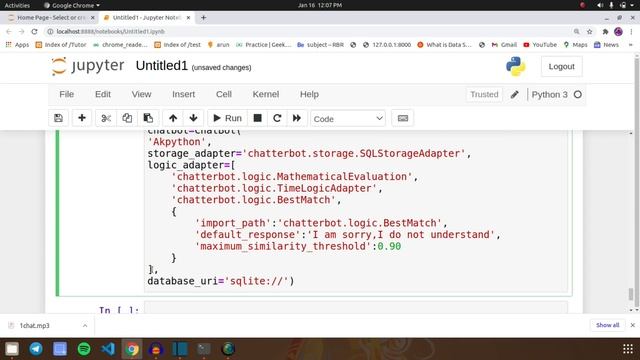The image size is (640, 360).
Task: Click the Jupyter logo
Action: click(88, 66)
